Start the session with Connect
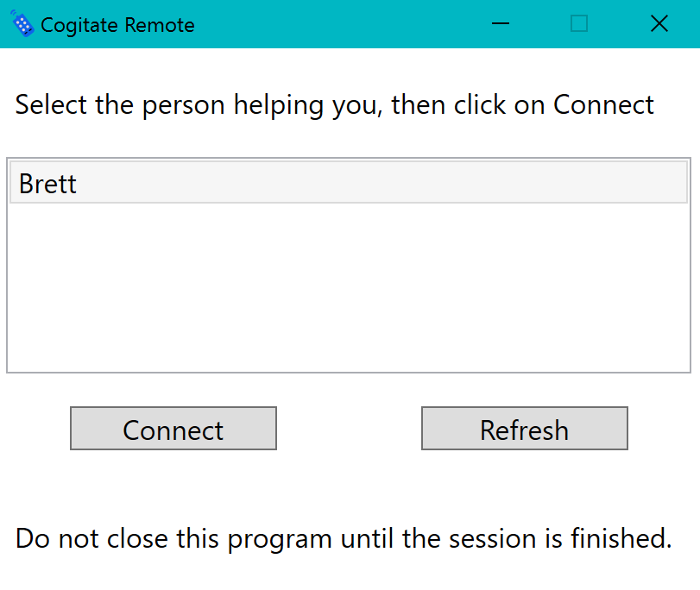Image resolution: width=700 pixels, height=590 pixels. (x=173, y=429)
